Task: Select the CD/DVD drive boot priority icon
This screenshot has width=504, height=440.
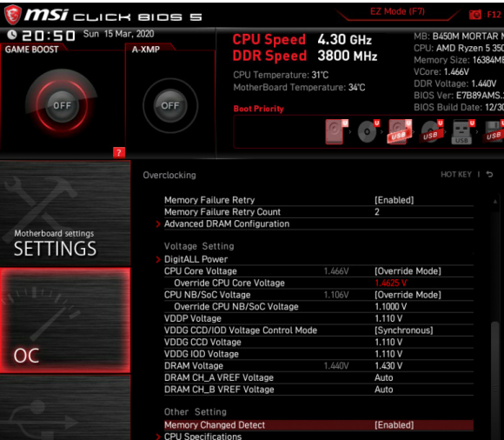Action: coord(368,131)
